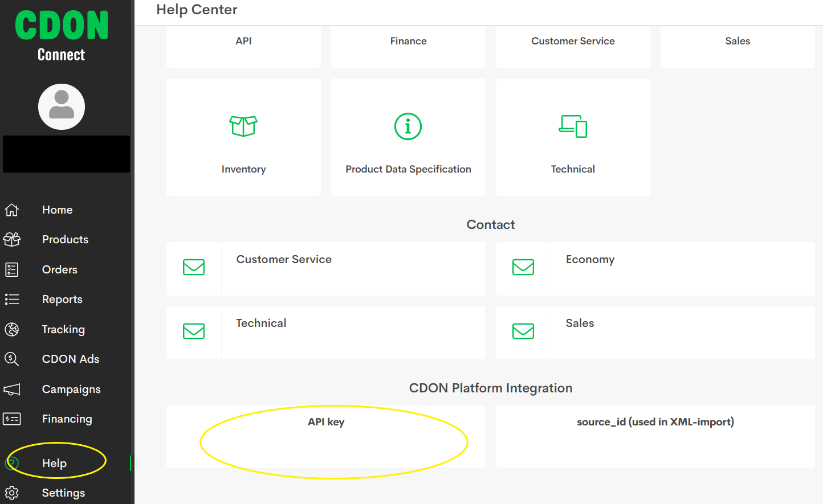Viewport: 823px width, 504px height.
Task: Open the Orders sidebar item
Action: pyautogui.click(x=60, y=269)
